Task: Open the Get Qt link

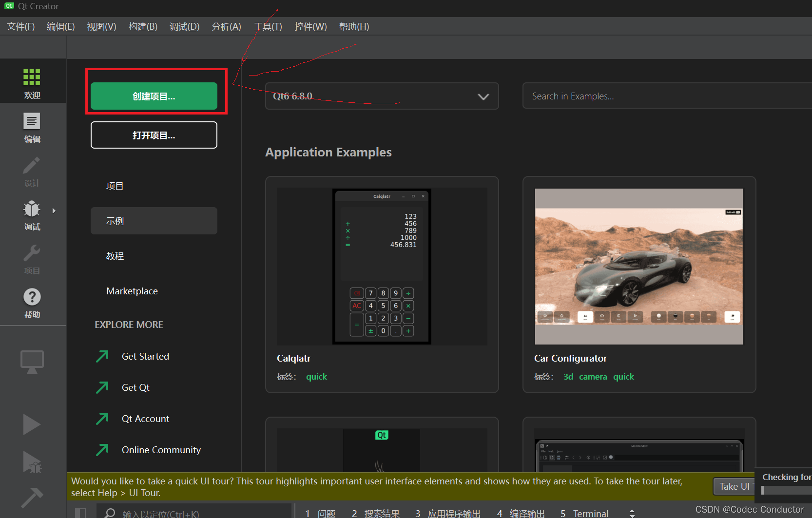Action: pos(135,387)
